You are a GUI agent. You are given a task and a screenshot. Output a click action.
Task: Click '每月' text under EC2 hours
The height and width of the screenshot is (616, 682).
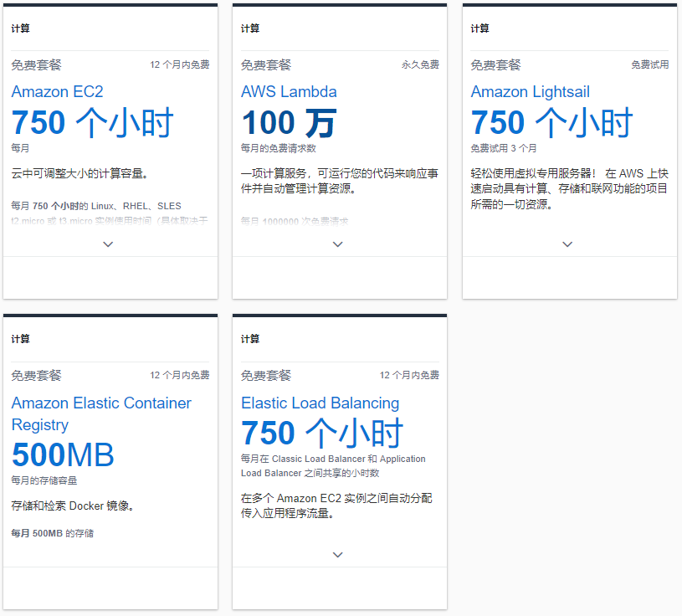[x=20, y=148]
